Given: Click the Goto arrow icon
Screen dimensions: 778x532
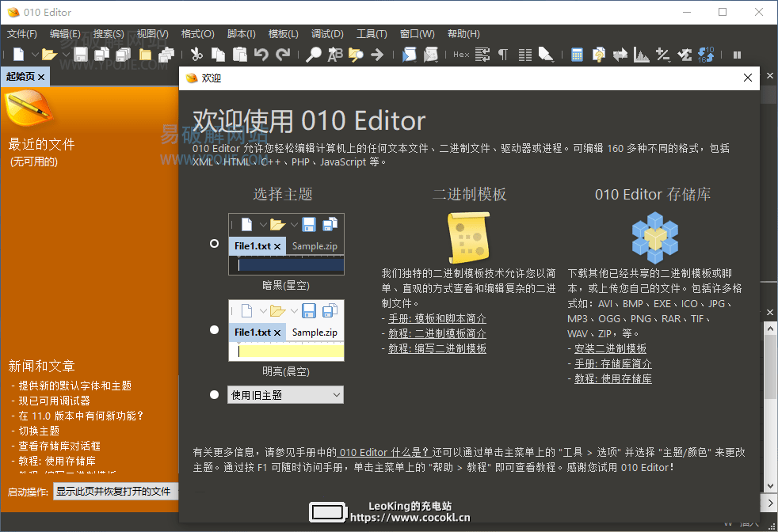Looking at the screenshot, I should click(377, 54).
